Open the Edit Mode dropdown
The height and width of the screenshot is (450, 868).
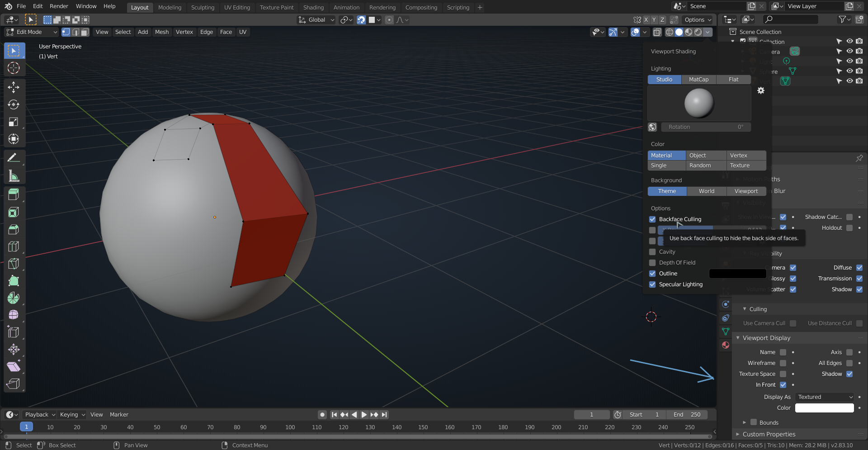coord(32,32)
